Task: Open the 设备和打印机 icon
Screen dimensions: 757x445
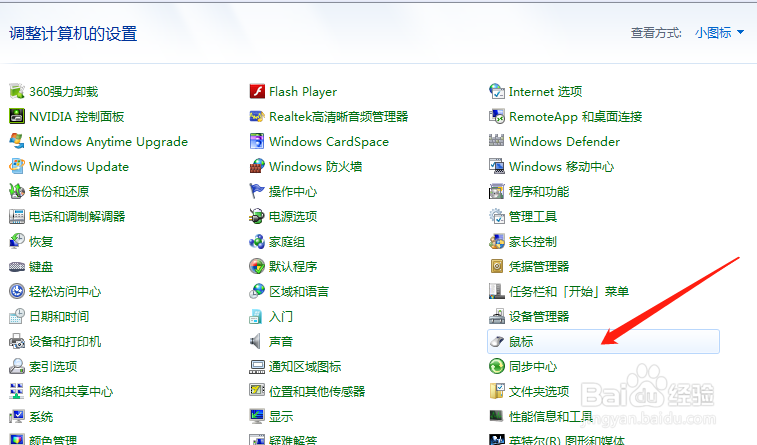Action: [17, 342]
